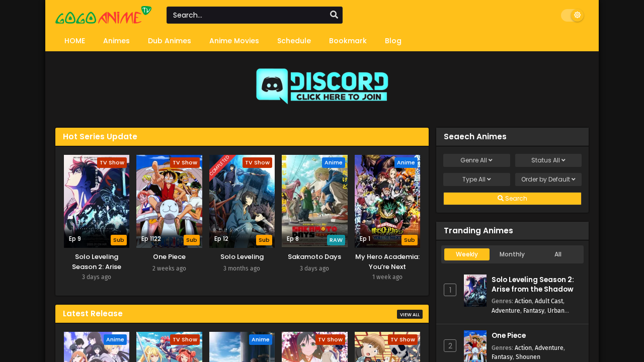Click RAW badge on Sakamoto Days poster

pyautogui.click(x=336, y=240)
